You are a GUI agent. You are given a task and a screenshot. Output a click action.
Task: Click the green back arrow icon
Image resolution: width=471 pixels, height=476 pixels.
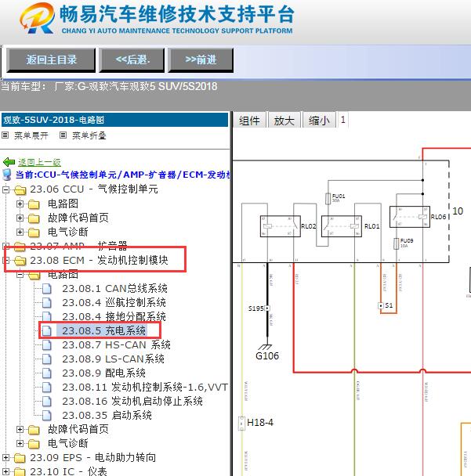pos(9,162)
